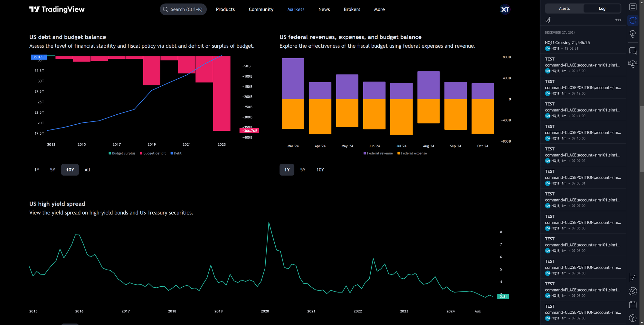
Task: Open the Calendar sidebar icon
Action: coord(633,305)
